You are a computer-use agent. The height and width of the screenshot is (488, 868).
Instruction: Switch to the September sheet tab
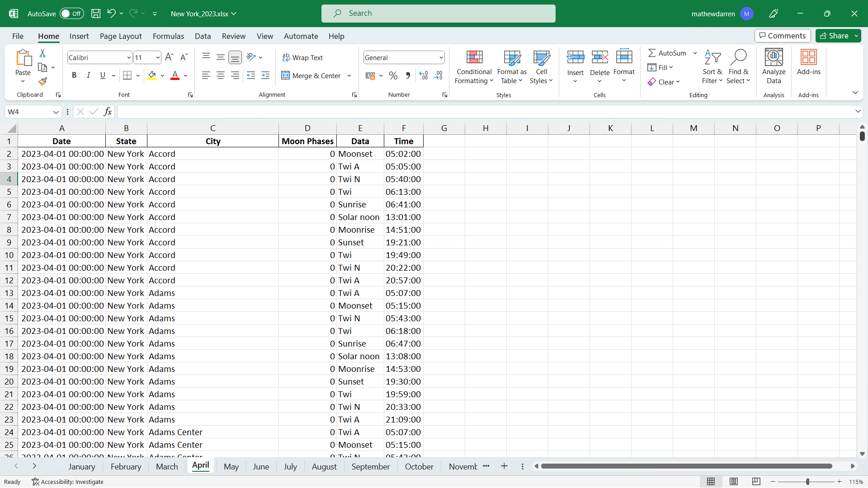click(x=370, y=467)
